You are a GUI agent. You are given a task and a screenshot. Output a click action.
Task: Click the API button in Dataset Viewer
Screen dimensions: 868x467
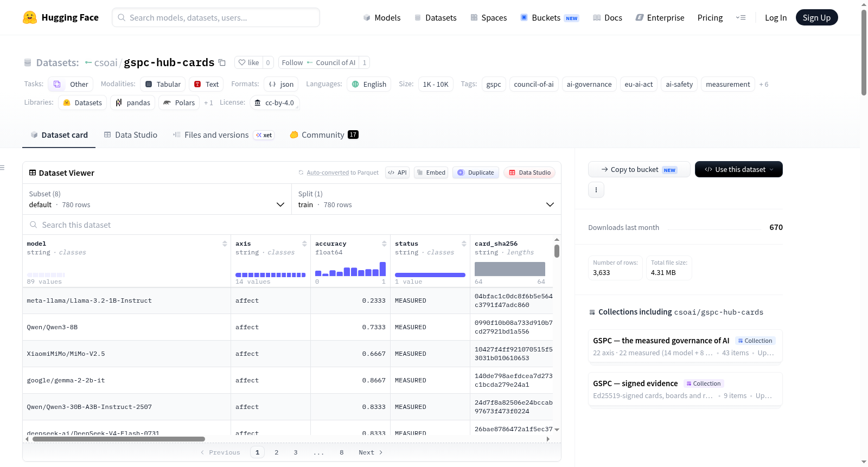397,172
